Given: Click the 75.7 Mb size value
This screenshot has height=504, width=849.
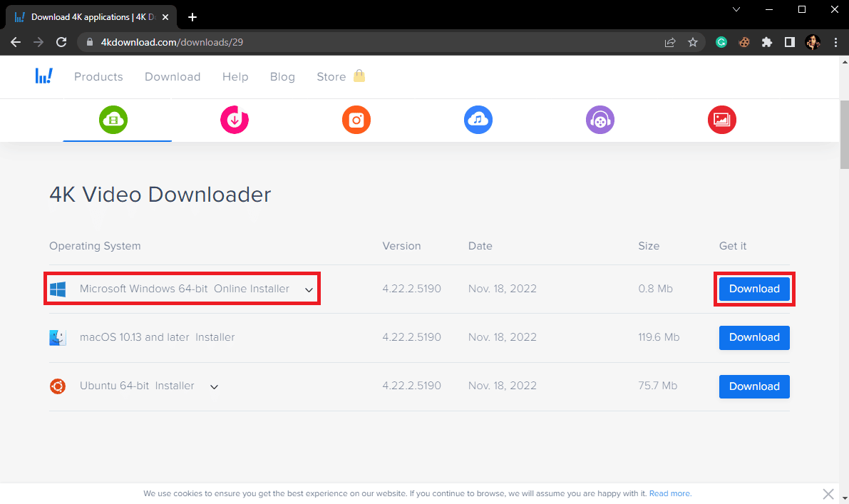Looking at the screenshot, I should [657, 386].
